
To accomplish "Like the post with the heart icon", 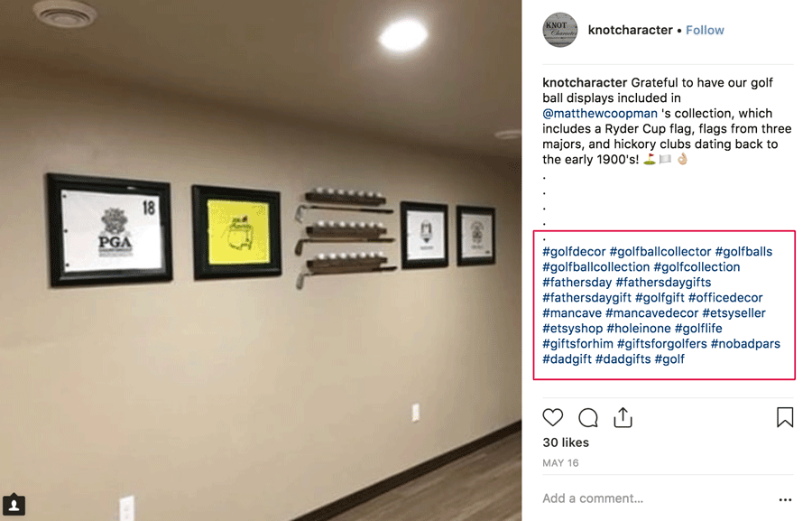I will [552, 417].
